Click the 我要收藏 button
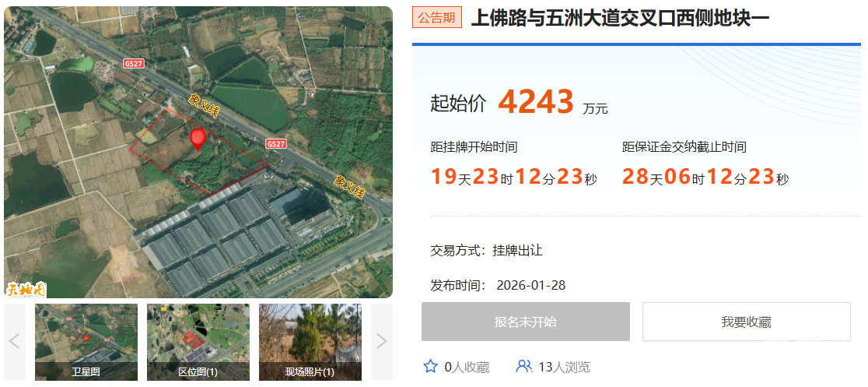868x387 pixels. click(746, 322)
